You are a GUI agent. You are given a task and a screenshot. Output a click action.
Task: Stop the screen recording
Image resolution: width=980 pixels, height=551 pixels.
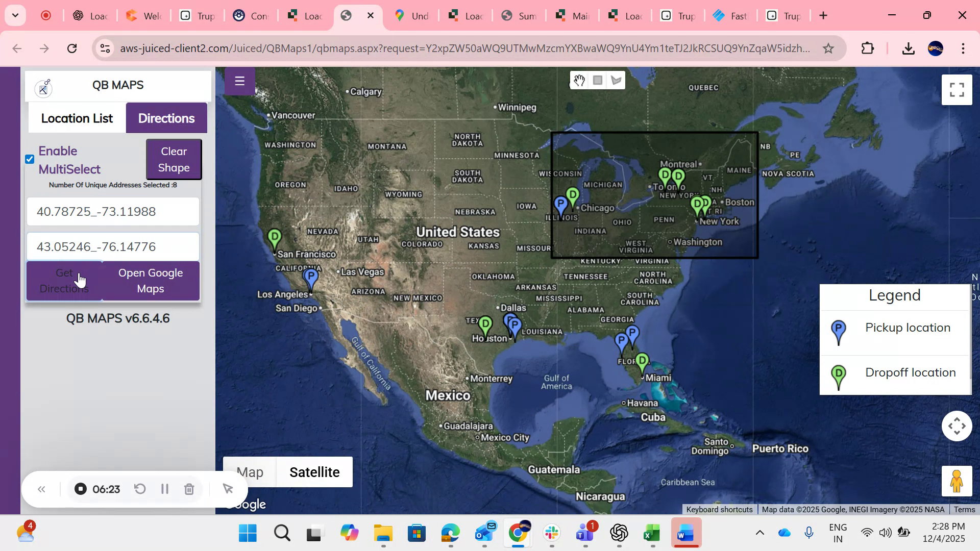click(x=80, y=489)
